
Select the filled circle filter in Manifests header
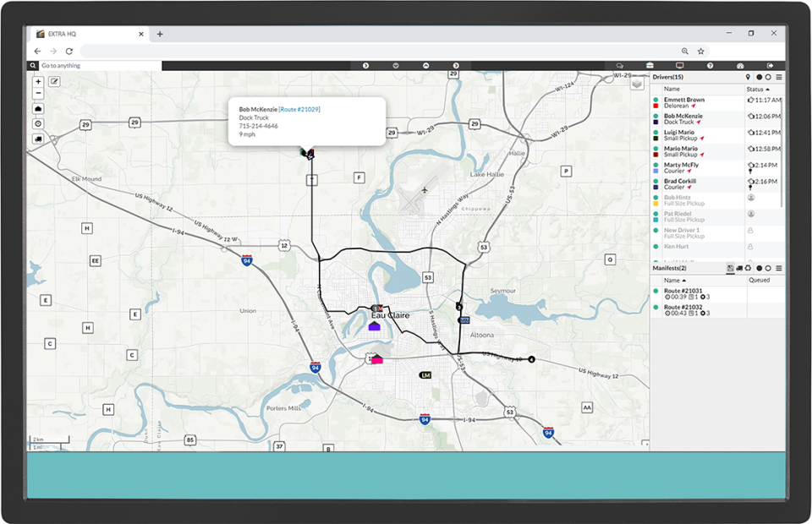760,269
